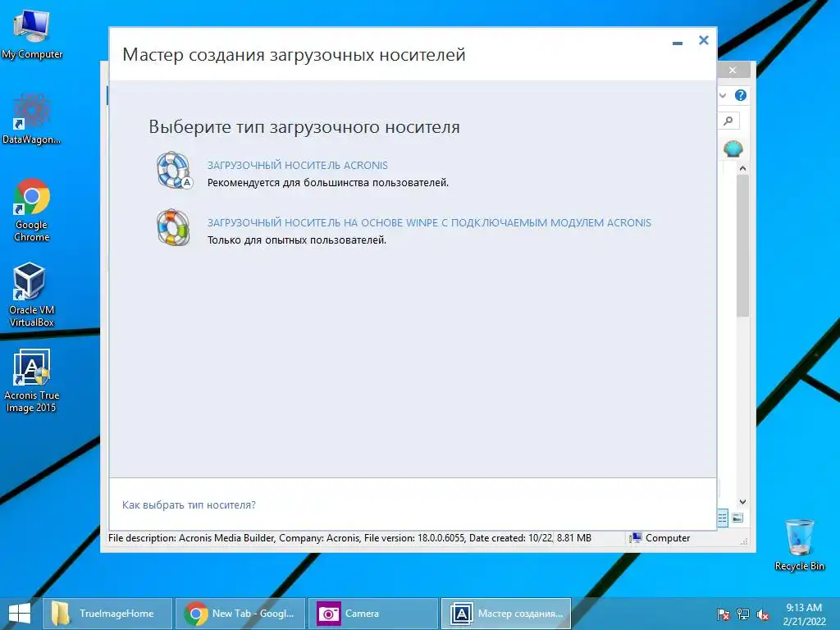Click the Acronis bootable media lifebuoy icon
This screenshot has width=840, height=630.
tap(174, 171)
